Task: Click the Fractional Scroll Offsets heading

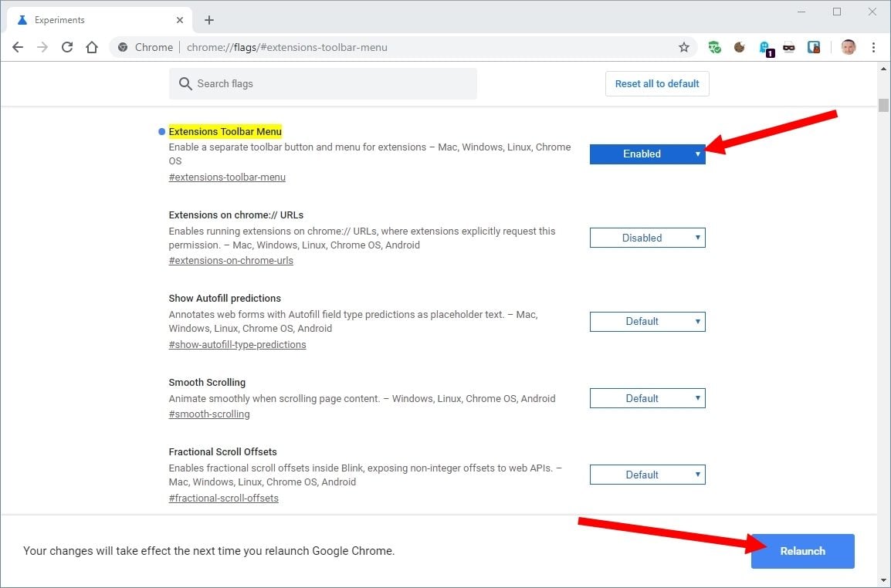Action: (222, 451)
